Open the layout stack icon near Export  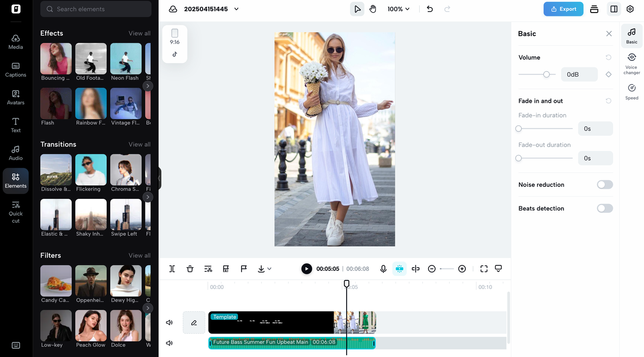point(594,9)
